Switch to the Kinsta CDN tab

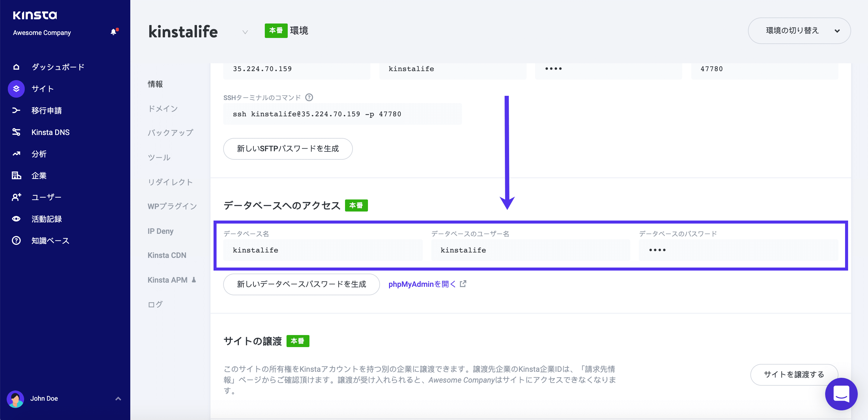click(167, 255)
